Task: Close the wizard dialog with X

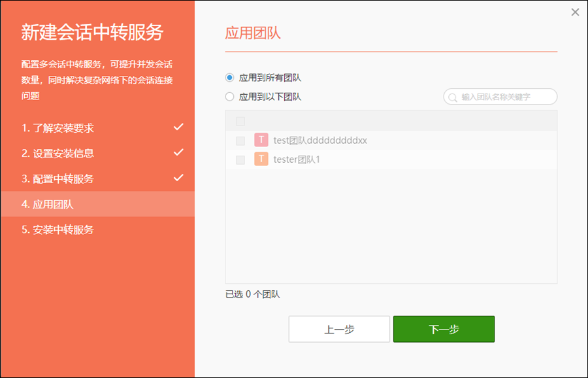Action: click(575, 12)
